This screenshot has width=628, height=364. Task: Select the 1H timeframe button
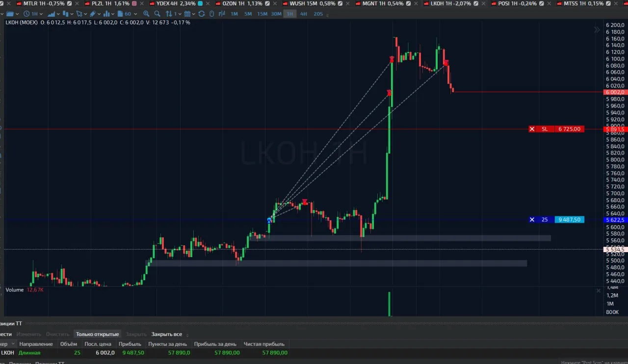(290, 14)
